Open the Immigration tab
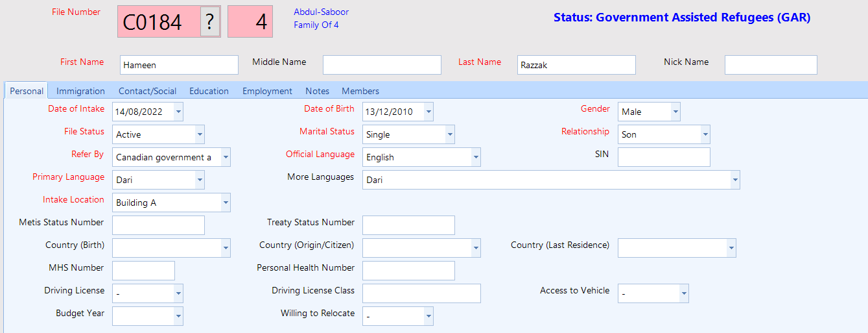 [x=80, y=92]
